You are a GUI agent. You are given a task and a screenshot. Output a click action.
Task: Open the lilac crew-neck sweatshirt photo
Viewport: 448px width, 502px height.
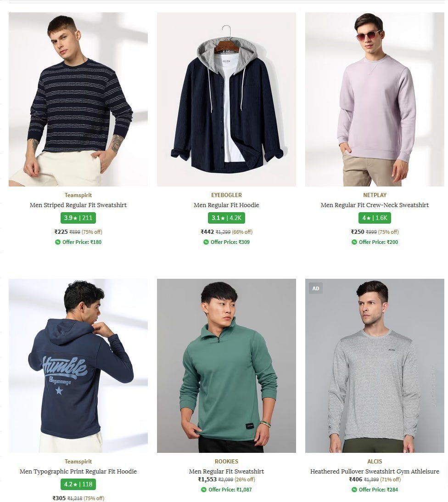point(375,99)
